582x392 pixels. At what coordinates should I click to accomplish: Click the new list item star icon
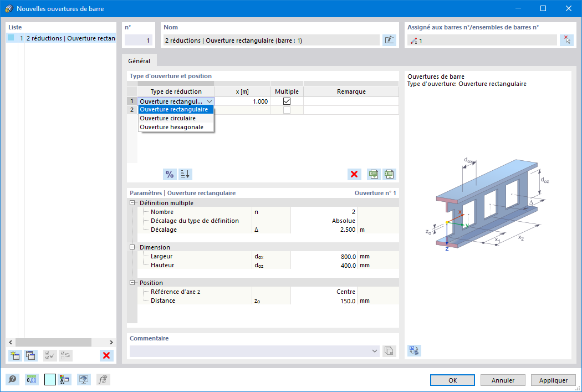(15, 355)
